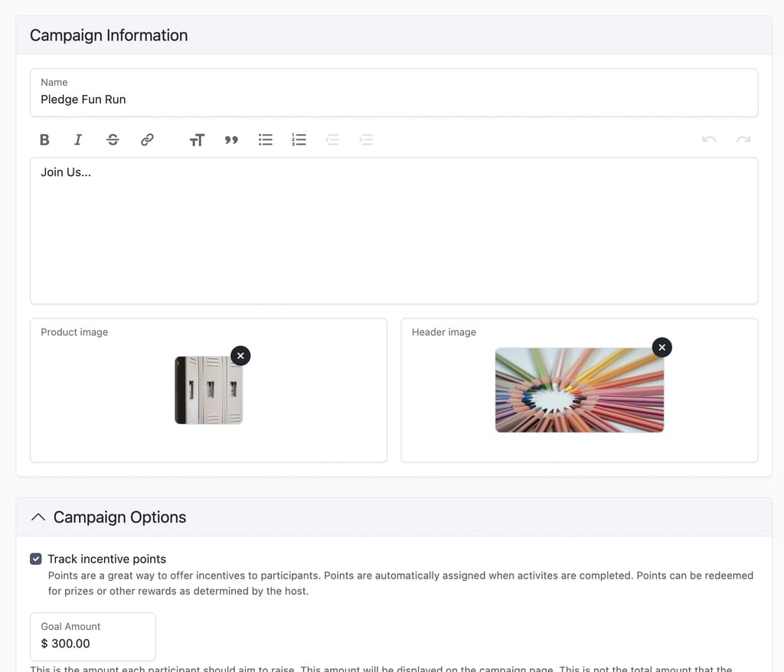Increase indent level icon

coord(366,139)
